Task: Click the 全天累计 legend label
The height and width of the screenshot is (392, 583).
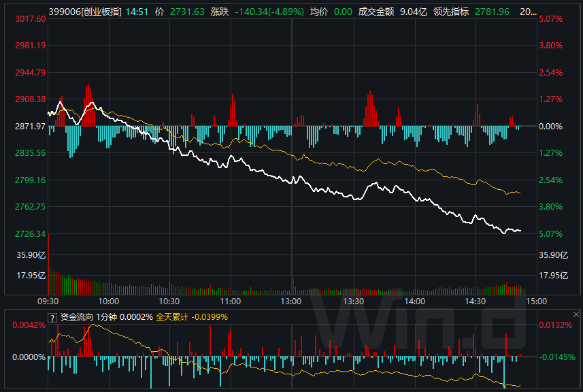Action: point(170,316)
